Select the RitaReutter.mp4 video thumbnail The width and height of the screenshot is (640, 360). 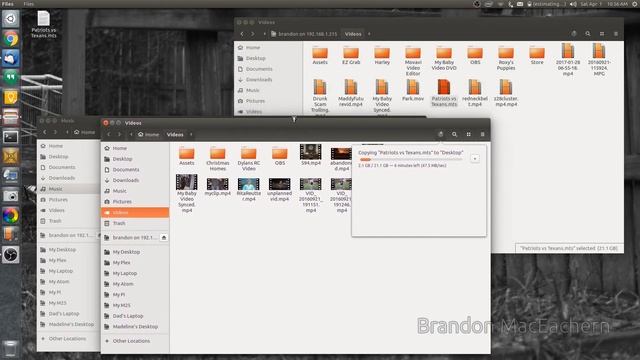pyautogui.click(x=249, y=189)
